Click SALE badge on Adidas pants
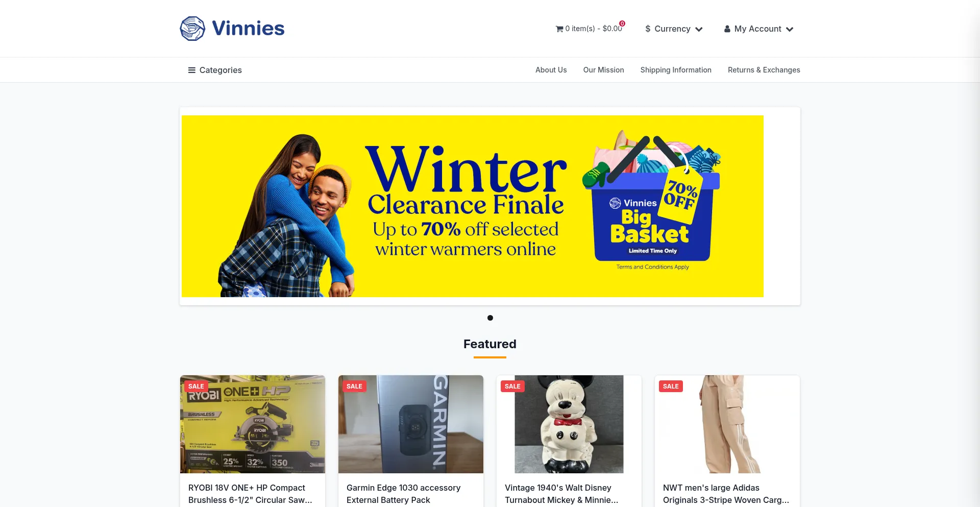The width and height of the screenshot is (980, 507). (671, 387)
